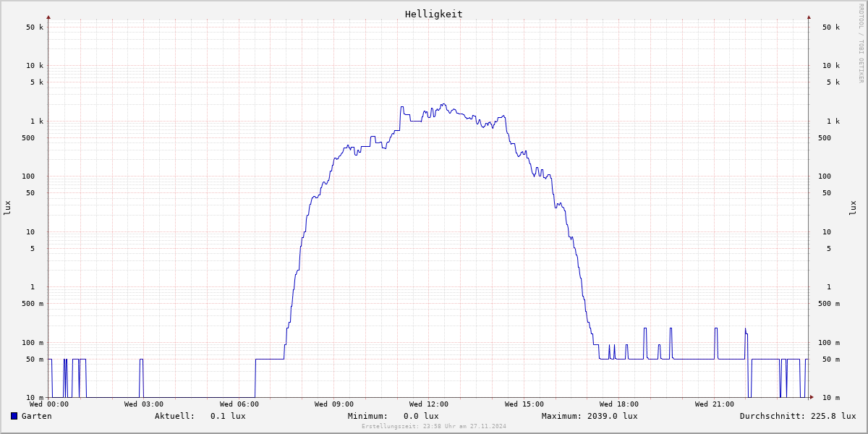Click the 'lux' unit label on right axis
The height and width of the screenshot is (434, 868).
click(853, 208)
